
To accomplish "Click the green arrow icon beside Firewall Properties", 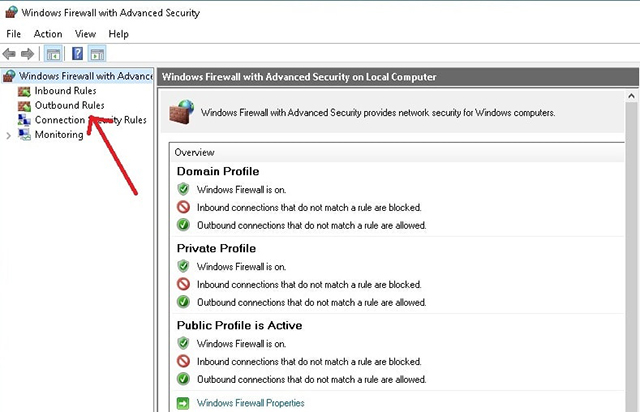I will click(x=183, y=403).
